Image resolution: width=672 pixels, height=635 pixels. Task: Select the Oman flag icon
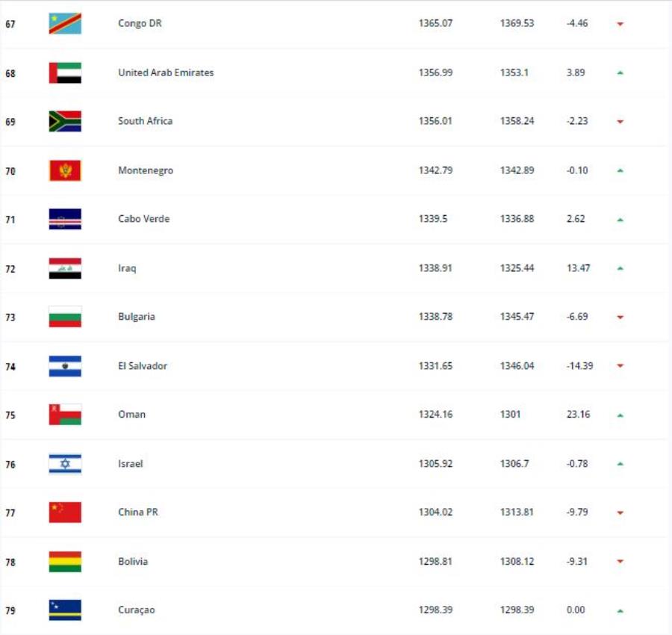tap(65, 415)
